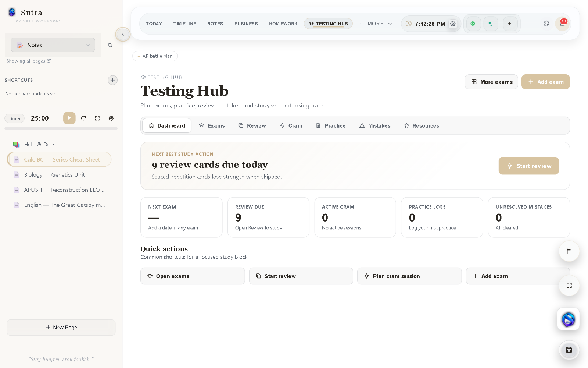The width and height of the screenshot is (588, 368).
Task: Click the Timer label pill
Action: point(14,118)
